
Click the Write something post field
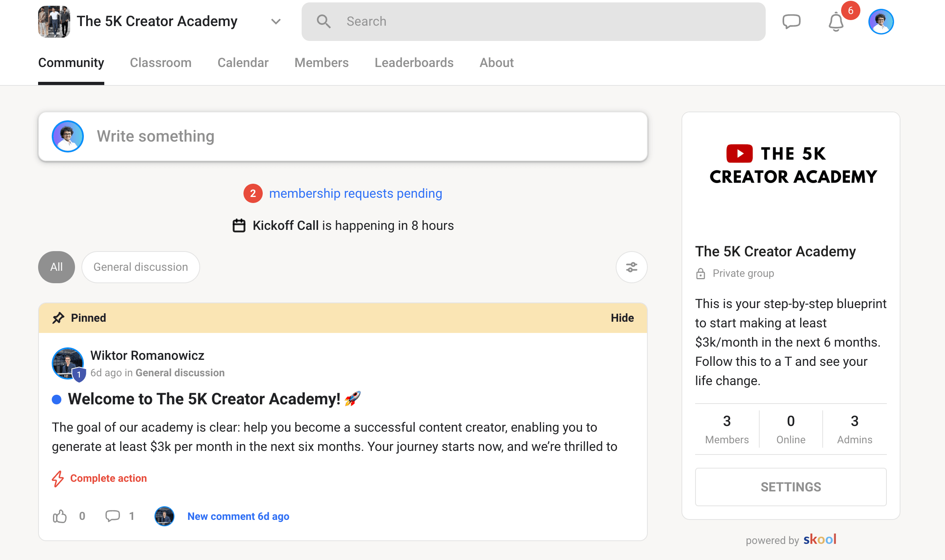pos(343,136)
